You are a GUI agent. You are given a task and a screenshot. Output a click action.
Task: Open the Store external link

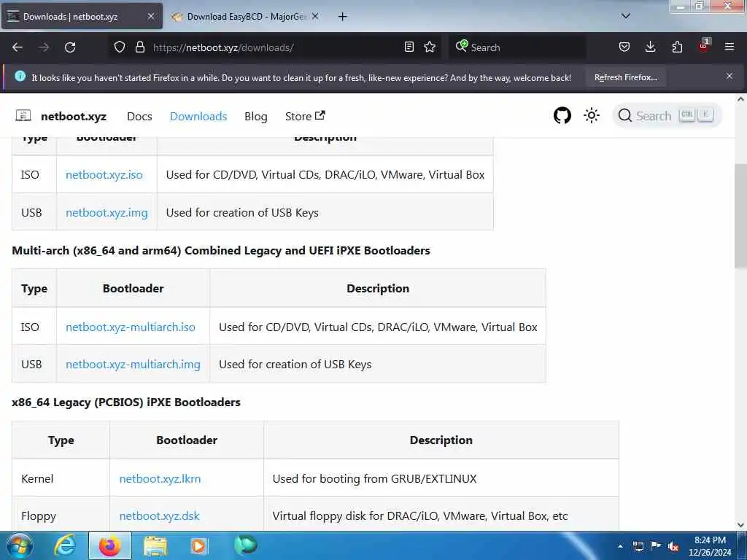tap(305, 116)
